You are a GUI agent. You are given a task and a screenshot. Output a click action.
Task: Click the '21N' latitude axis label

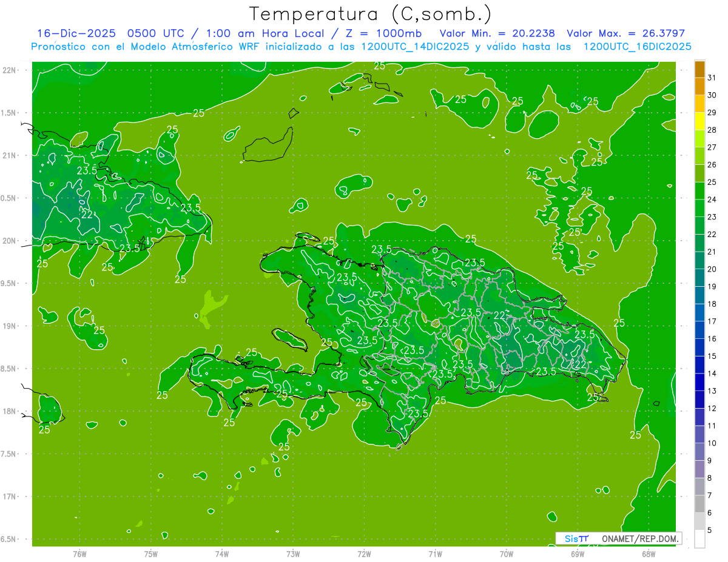pos(10,155)
